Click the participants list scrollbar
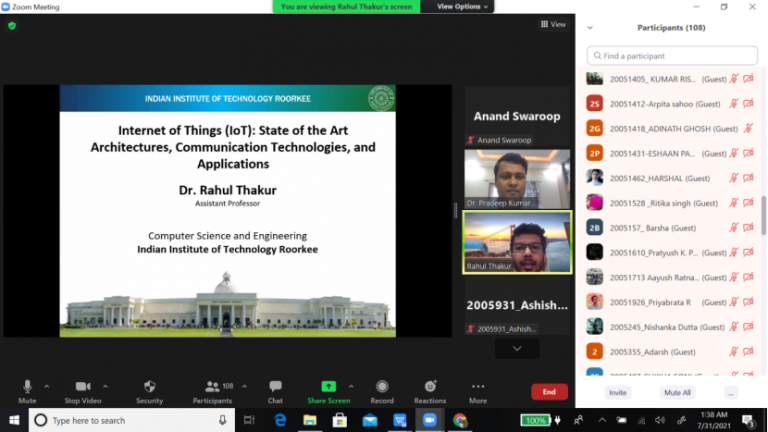Screen dimensions: 768x432 (763, 216)
